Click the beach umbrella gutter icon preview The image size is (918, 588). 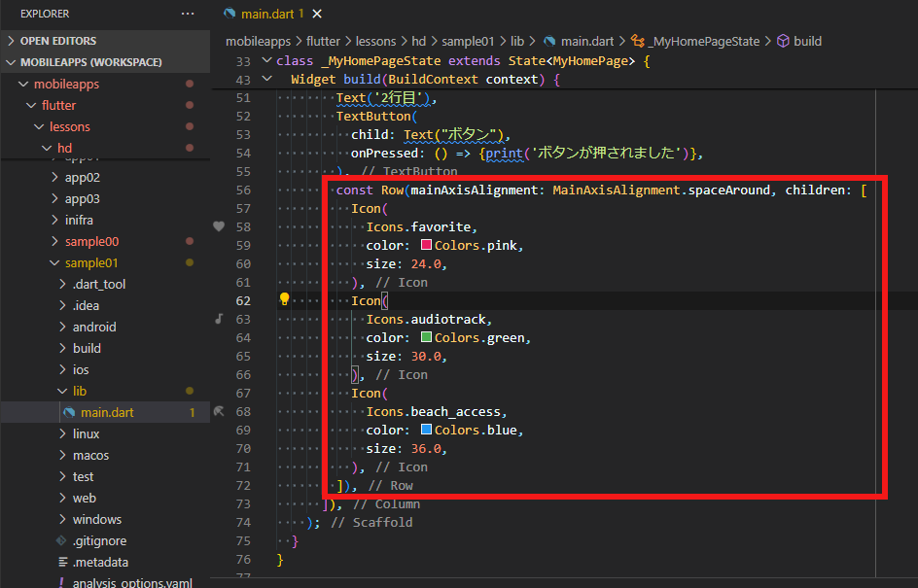pos(219,411)
